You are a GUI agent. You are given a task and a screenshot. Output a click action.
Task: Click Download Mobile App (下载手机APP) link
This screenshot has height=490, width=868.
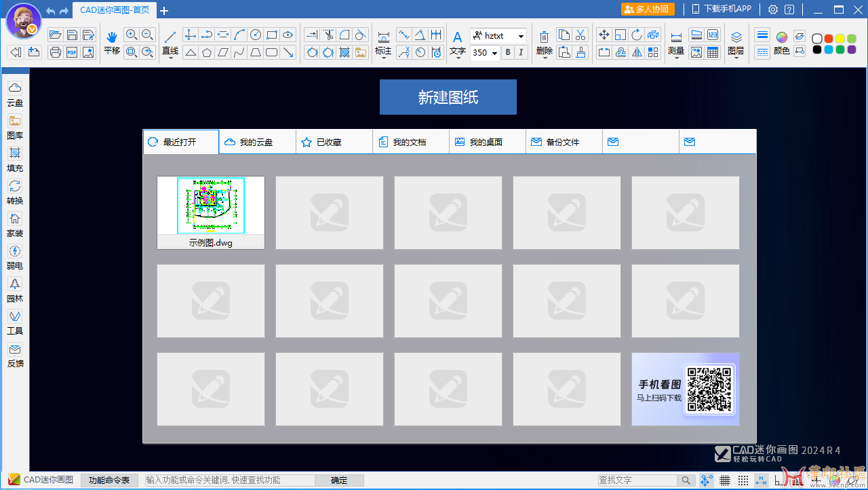pos(722,10)
